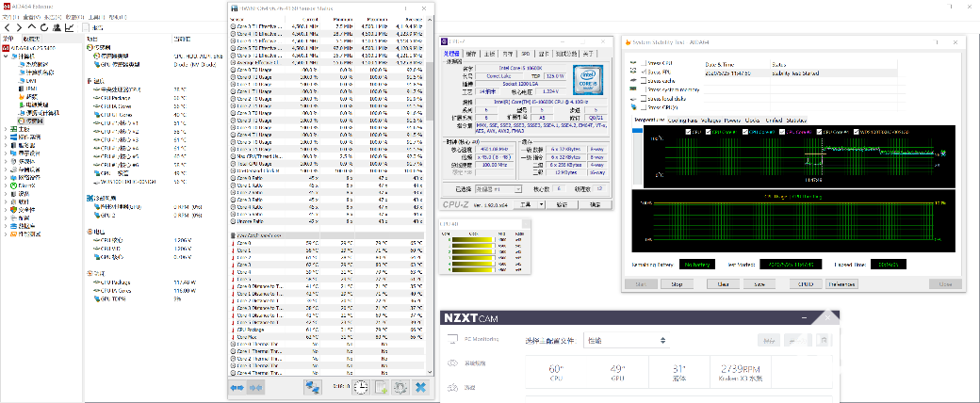Click HWiNFO blue X close-sensors icon
980x403 pixels.
[x=421, y=387]
